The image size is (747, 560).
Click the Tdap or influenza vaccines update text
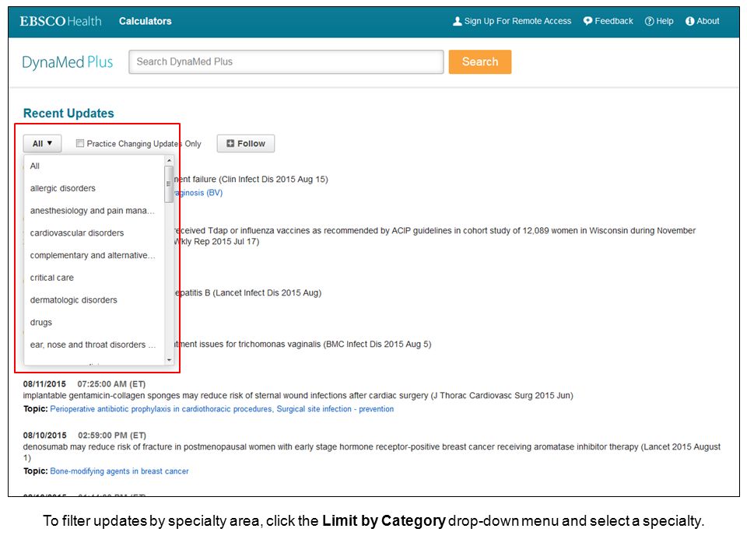tap(434, 236)
